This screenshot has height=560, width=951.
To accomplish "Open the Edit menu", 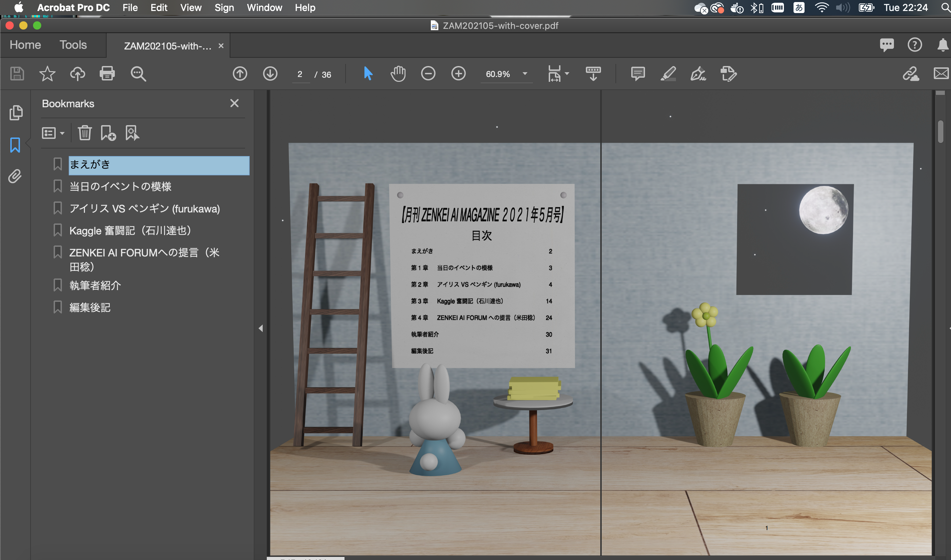I will pos(159,8).
